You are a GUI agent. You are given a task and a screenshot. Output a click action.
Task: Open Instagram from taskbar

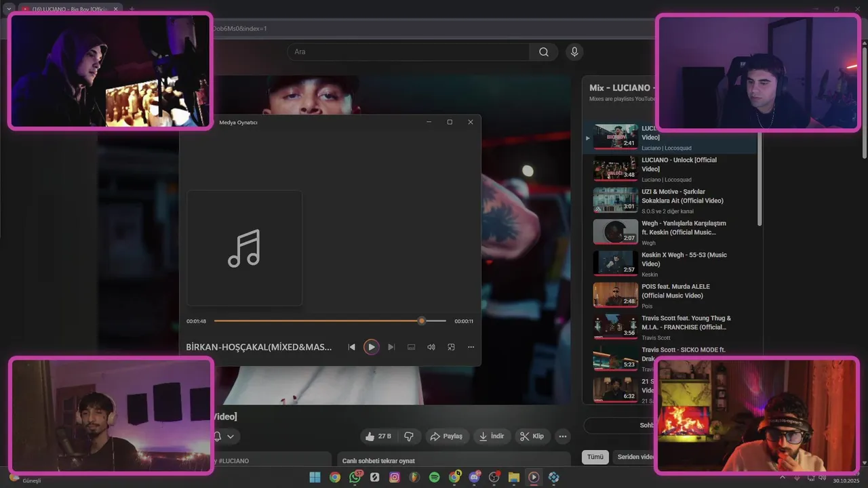(x=395, y=477)
